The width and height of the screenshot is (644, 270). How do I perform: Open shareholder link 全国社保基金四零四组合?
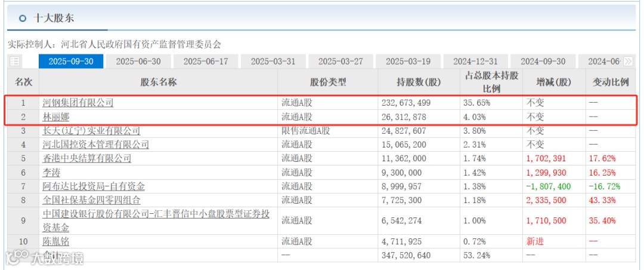92,201
